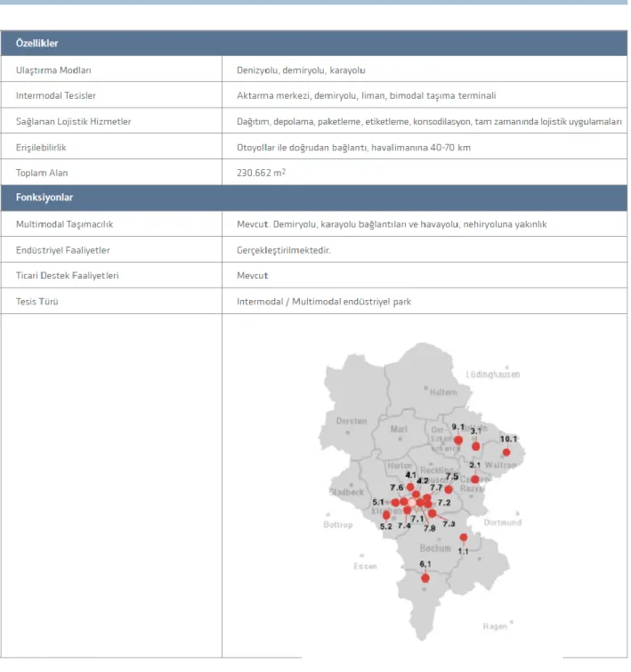
Task: Select the Intermodal Tesisler row label
Action: tap(56, 95)
